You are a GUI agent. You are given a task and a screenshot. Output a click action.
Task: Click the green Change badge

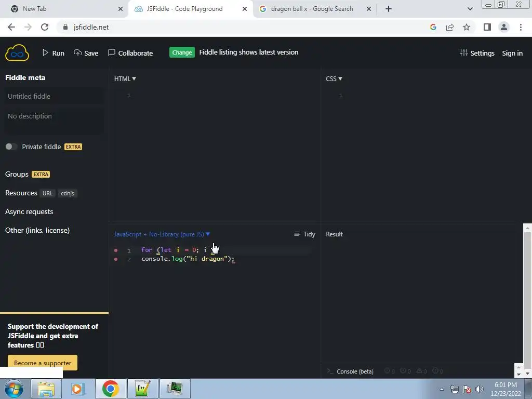point(182,52)
